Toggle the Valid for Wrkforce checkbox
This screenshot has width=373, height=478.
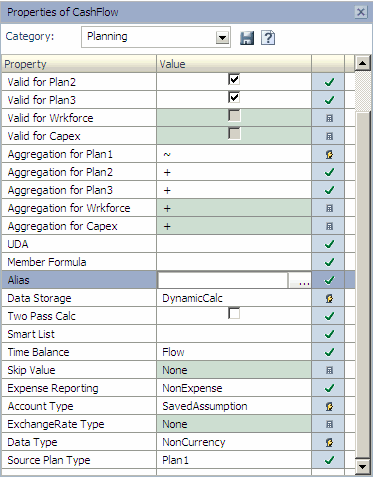tap(234, 116)
